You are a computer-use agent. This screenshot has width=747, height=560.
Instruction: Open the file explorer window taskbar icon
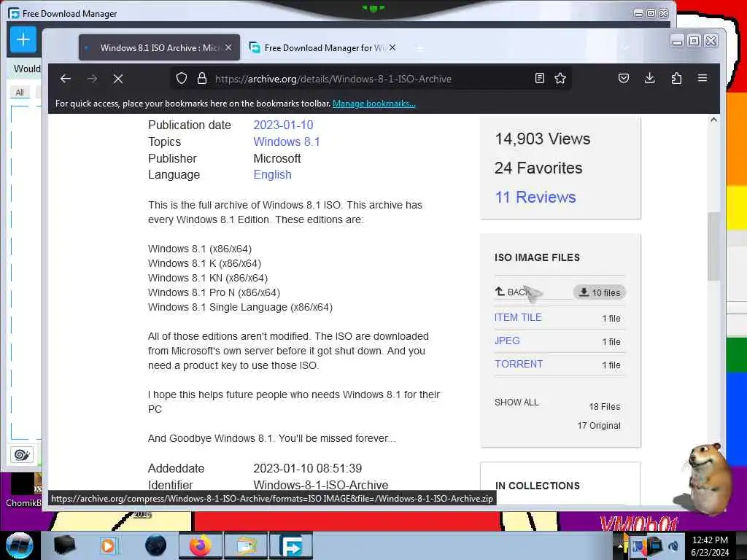[245, 545]
